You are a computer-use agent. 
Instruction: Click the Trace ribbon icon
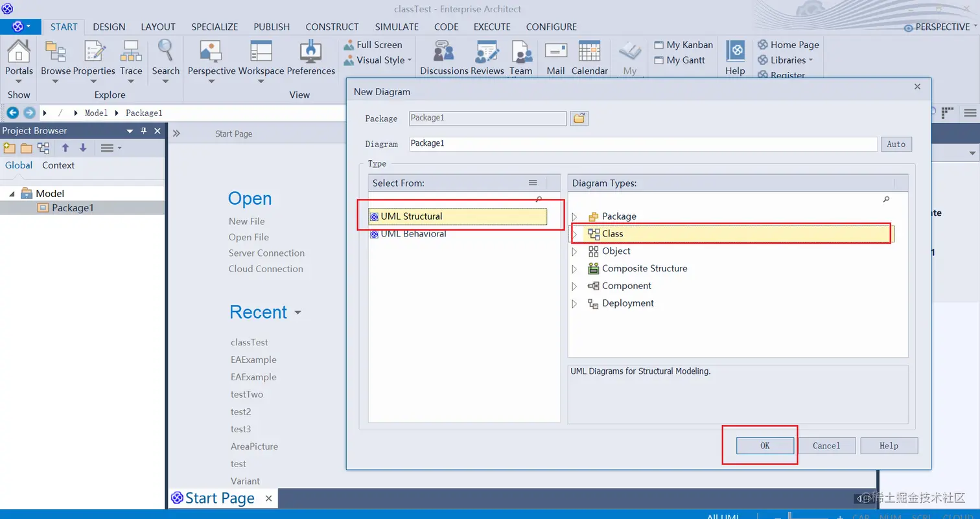tap(131, 52)
